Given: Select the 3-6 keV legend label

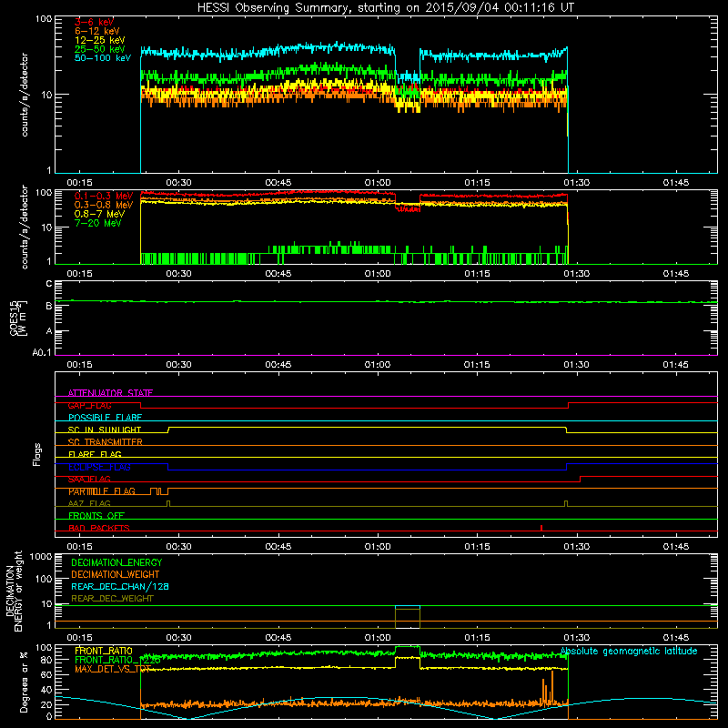Looking at the screenshot, I should (x=95, y=22).
